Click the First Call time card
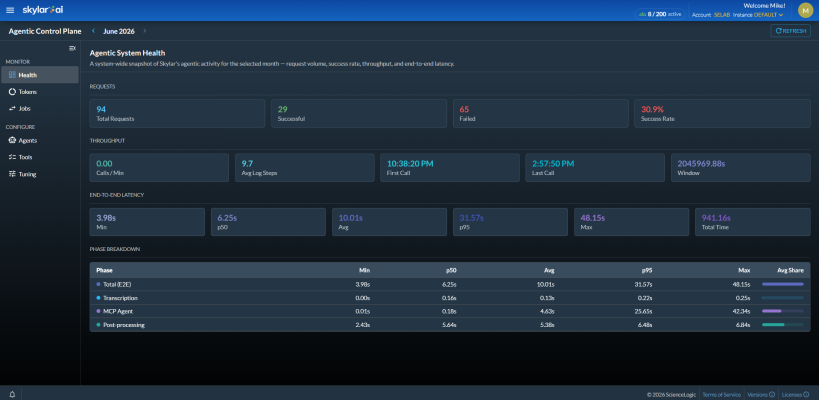819x400 pixels. pos(450,168)
